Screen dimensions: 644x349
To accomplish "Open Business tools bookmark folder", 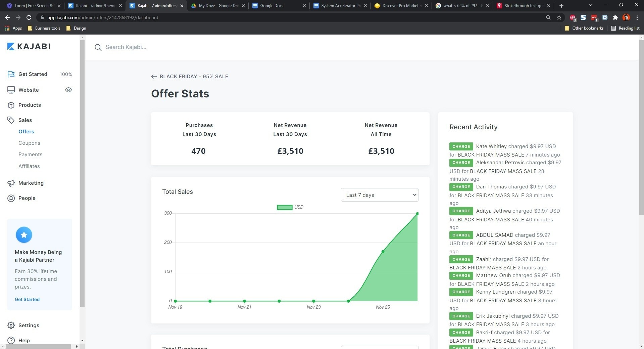I will (44, 28).
